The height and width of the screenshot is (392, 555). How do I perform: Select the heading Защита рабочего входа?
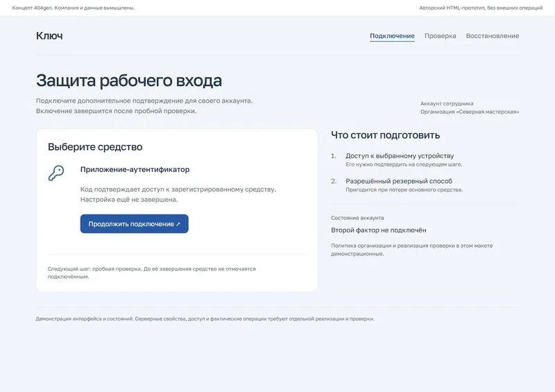(129, 80)
